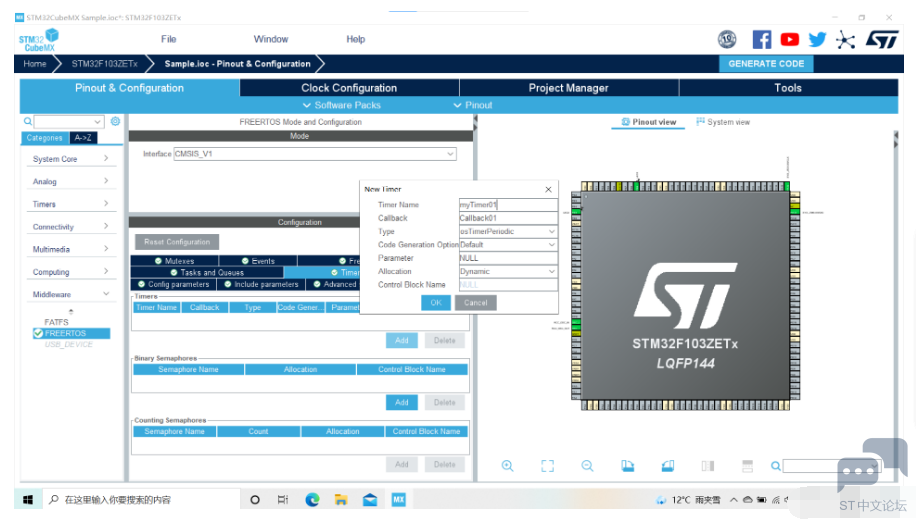Image resolution: width=916 pixels, height=521 pixels.
Task: Switch to System view
Action: pyautogui.click(x=723, y=122)
